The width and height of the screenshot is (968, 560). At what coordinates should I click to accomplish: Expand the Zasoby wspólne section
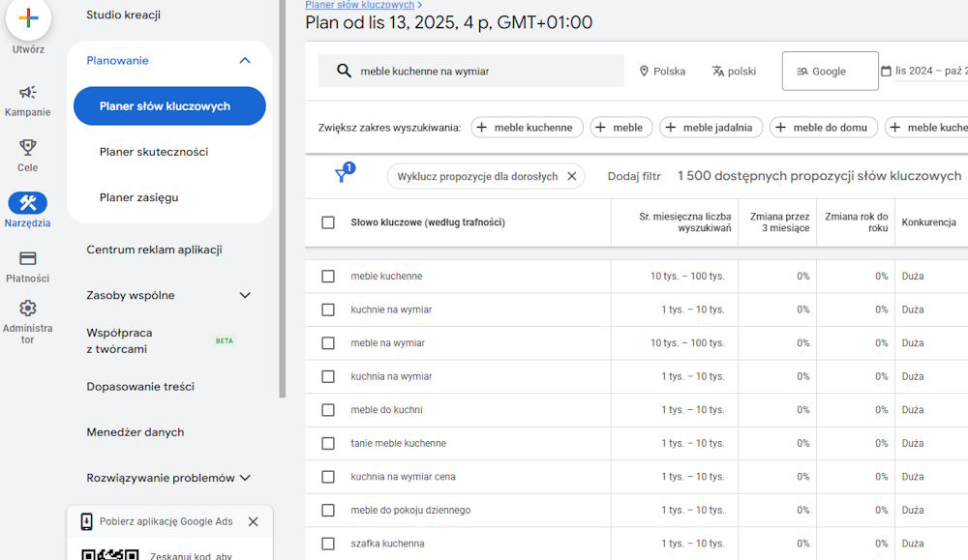245,295
